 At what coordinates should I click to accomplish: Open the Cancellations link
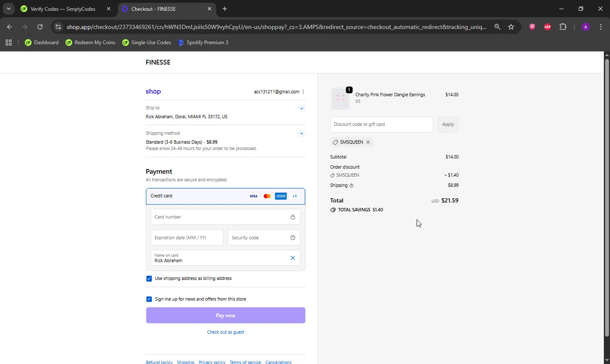click(278, 362)
